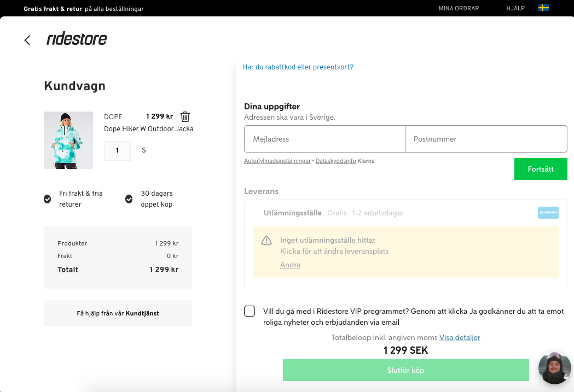Viewport: 574px width, 392px height.
Task: Open Autoifyllnadsinställningar link
Action: (277, 161)
